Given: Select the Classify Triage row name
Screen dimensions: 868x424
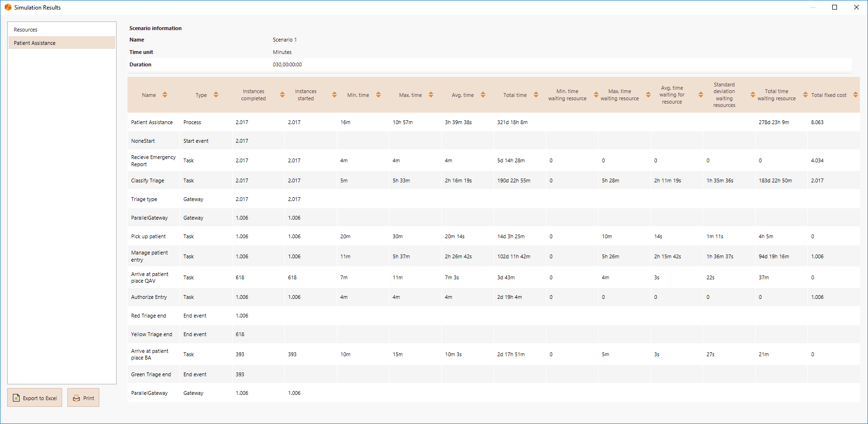Looking at the screenshot, I should click(x=148, y=180).
